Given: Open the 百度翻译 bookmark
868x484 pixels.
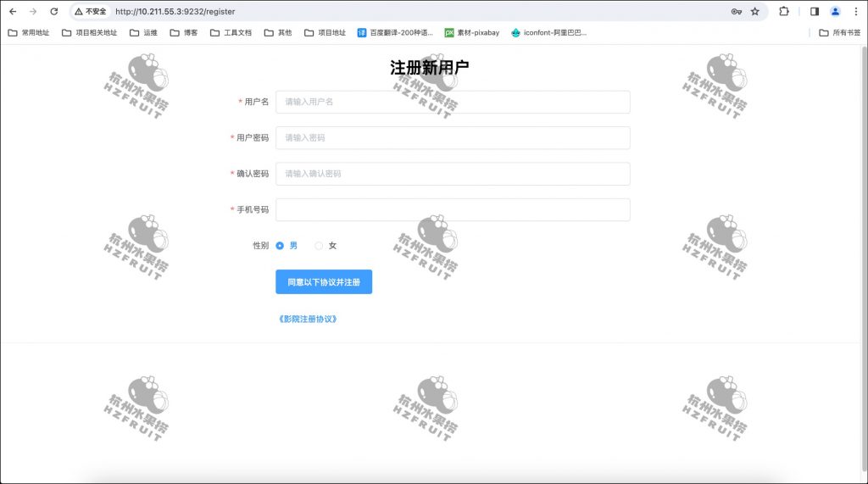Looking at the screenshot, I should (x=395, y=33).
